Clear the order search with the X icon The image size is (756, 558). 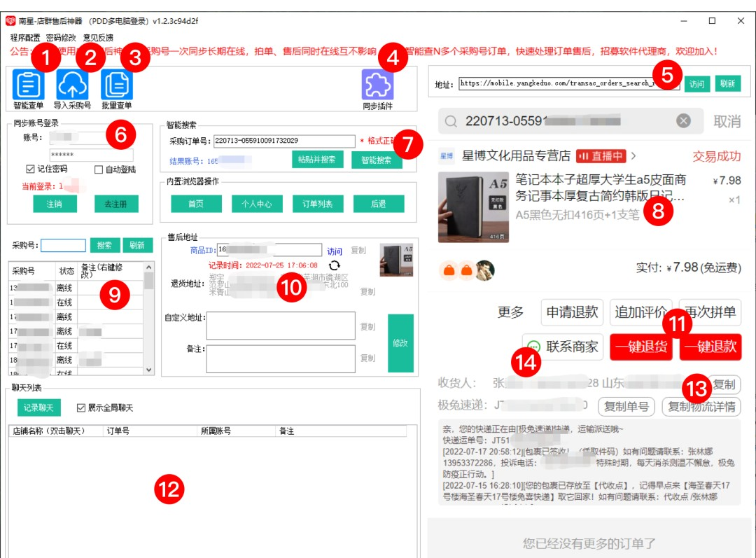click(683, 121)
